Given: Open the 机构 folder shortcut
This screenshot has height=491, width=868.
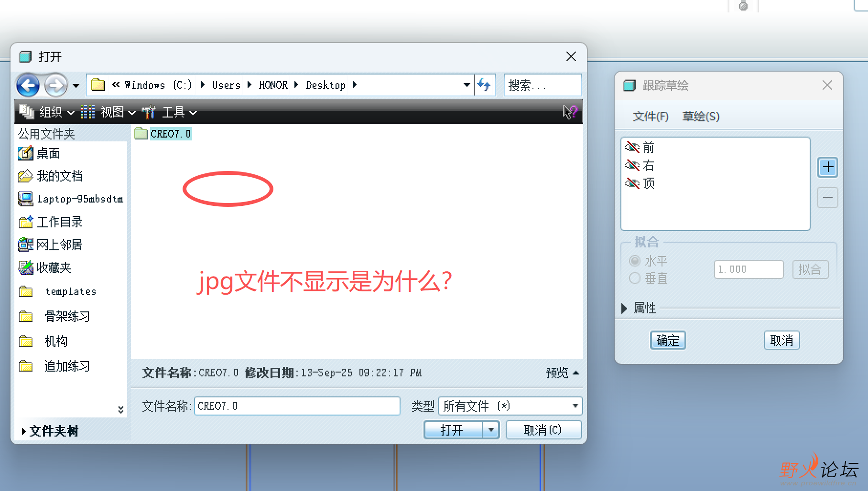Looking at the screenshot, I should coord(43,341).
